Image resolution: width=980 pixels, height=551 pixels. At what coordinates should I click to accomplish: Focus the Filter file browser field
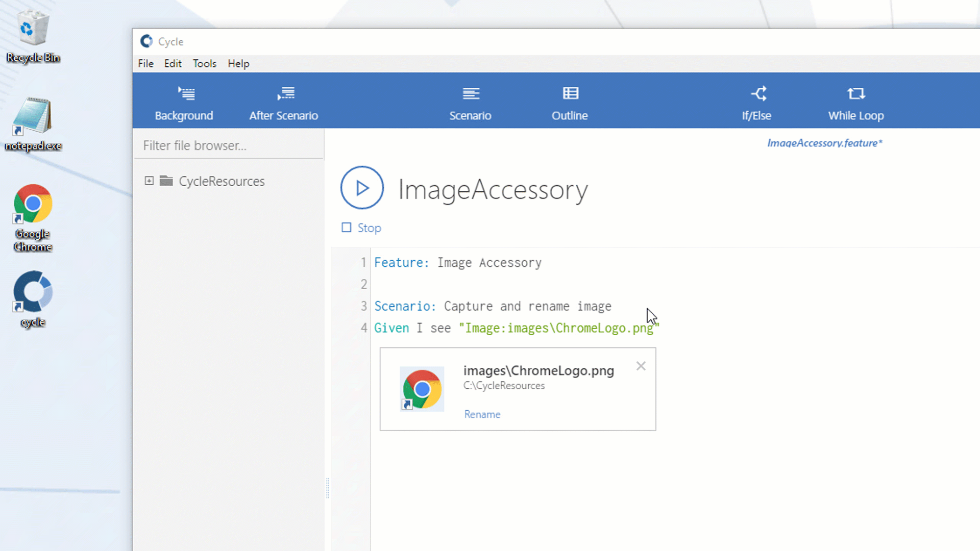coord(229,145)
